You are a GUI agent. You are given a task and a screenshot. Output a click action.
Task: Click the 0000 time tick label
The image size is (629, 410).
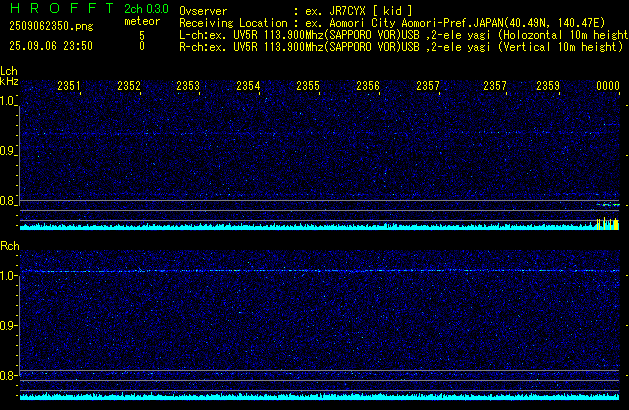click(x=608, y=86)
